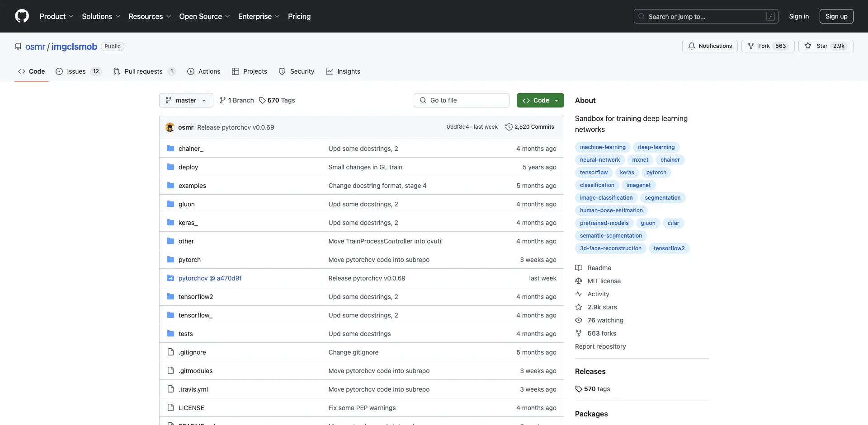
Task: Open the Product menu
Action: [57, 16]
